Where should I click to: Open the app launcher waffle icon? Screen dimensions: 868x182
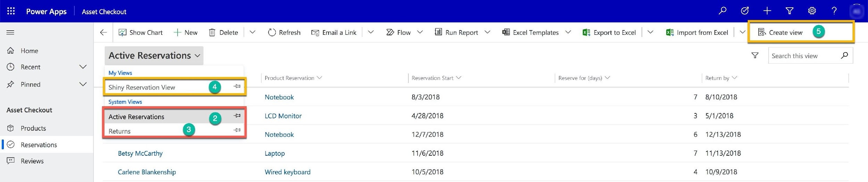(11, 11)
